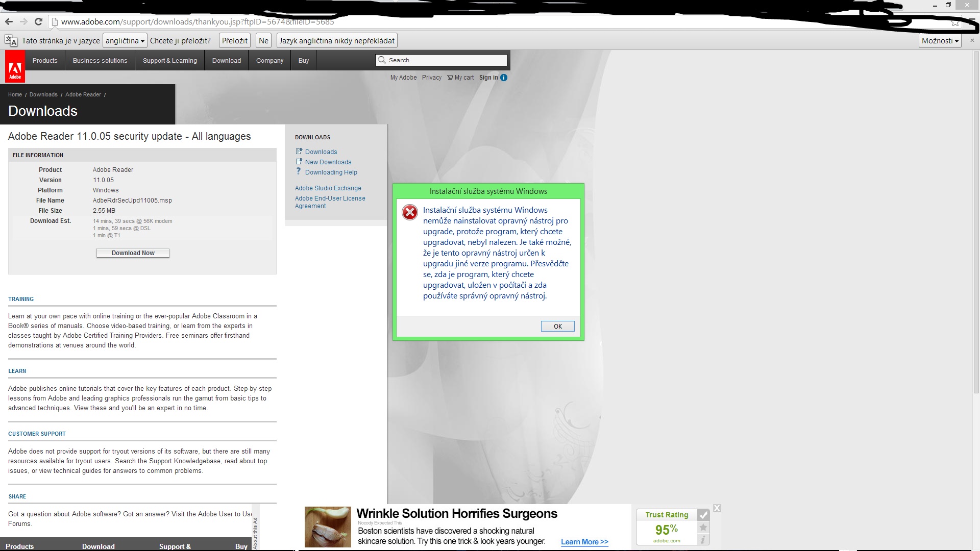
Task: Open the Business solutions menu
Action: coord(100,61)
